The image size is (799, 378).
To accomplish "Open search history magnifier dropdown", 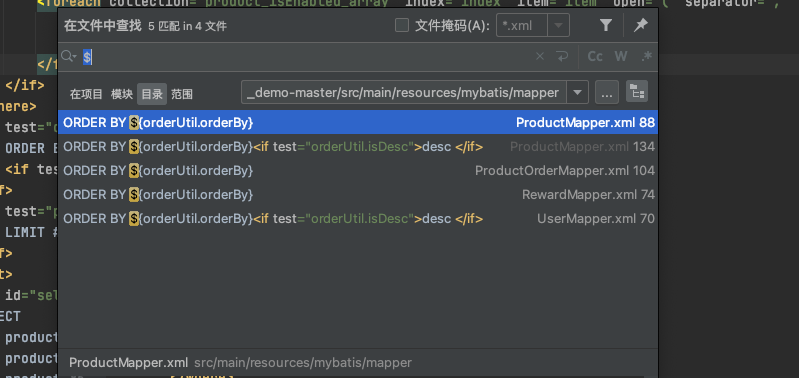I will (x=68, y=57).
